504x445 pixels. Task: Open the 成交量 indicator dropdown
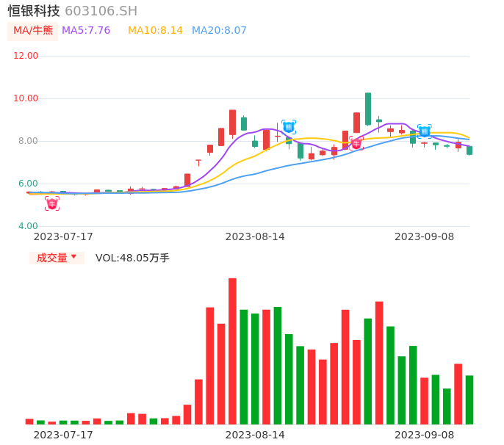point(57,258)
